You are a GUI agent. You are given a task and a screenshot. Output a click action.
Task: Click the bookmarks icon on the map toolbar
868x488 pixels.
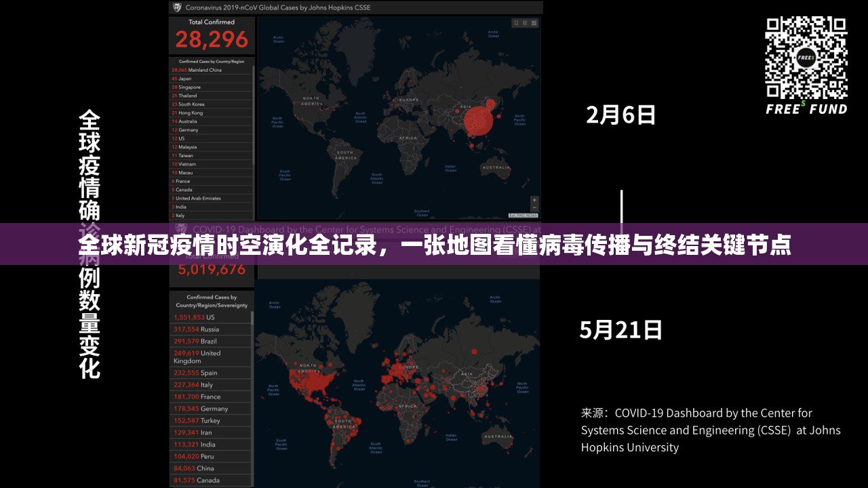click(x=517, y=22)
